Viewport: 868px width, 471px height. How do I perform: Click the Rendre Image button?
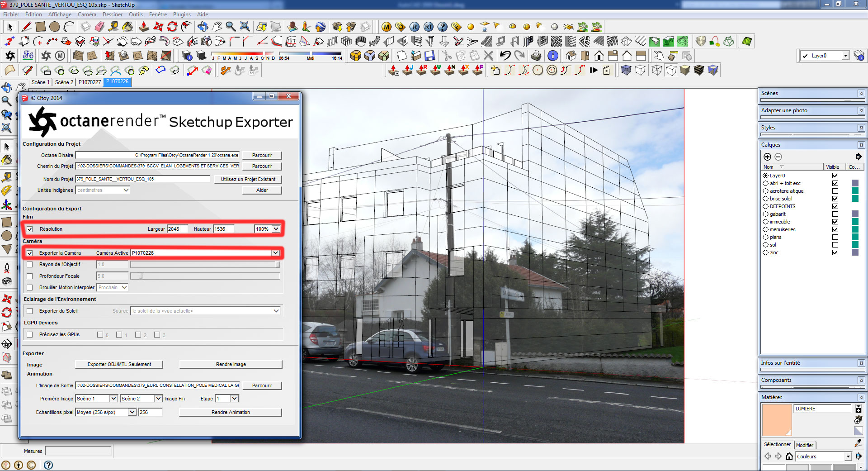(x=231, y=364)
